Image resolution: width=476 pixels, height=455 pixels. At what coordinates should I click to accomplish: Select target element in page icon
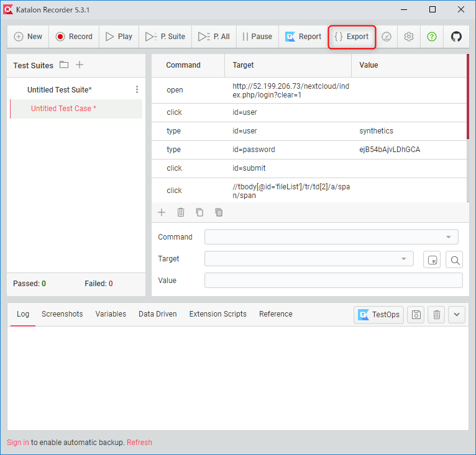coord(432,259)
